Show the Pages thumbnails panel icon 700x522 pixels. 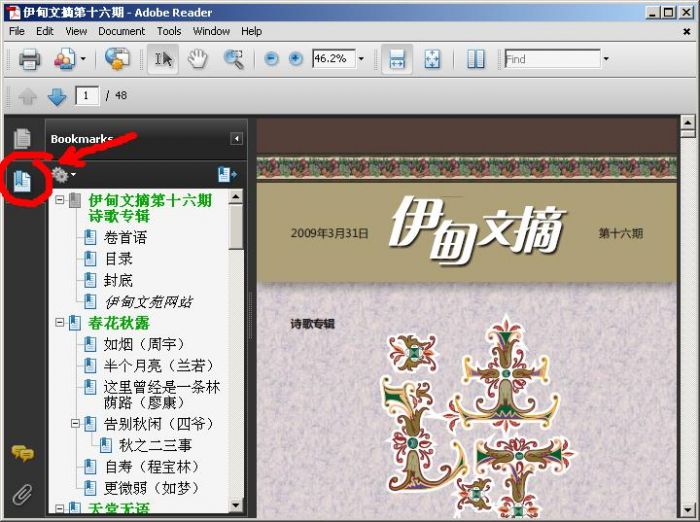(x=22, y=138)
